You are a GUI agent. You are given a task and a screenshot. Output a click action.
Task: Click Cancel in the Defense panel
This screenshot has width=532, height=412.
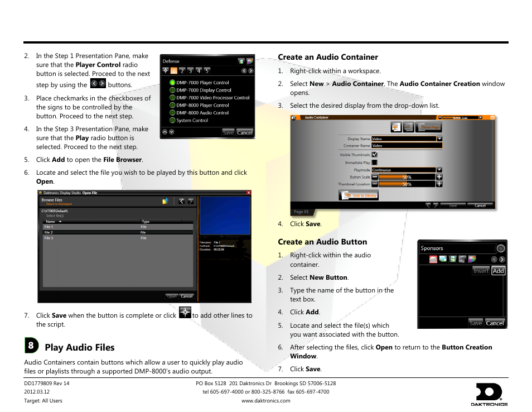245,132
